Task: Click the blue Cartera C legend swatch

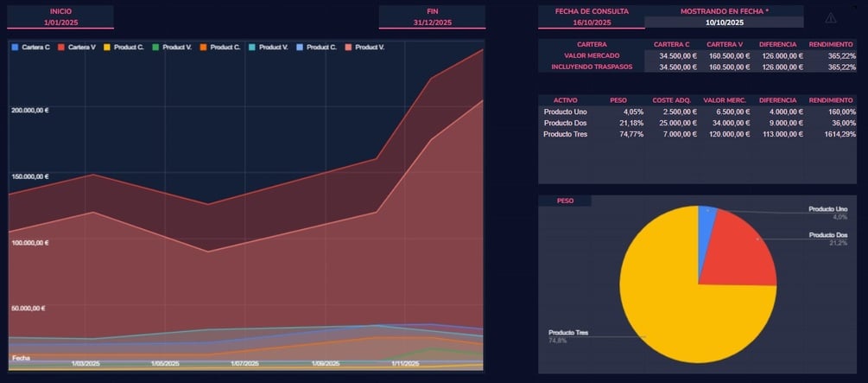Action: pyautogui.click(x=16, y=47)
